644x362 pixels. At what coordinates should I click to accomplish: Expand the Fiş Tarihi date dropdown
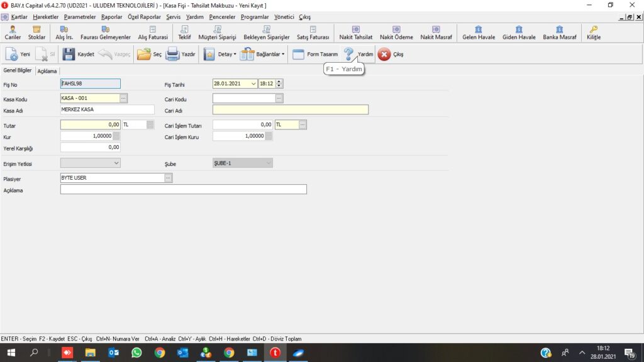click(x=253, y=84)
